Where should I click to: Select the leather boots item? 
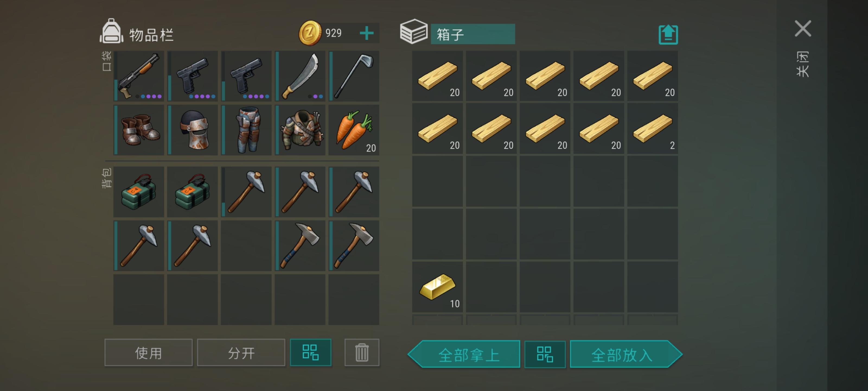point(139,130)
